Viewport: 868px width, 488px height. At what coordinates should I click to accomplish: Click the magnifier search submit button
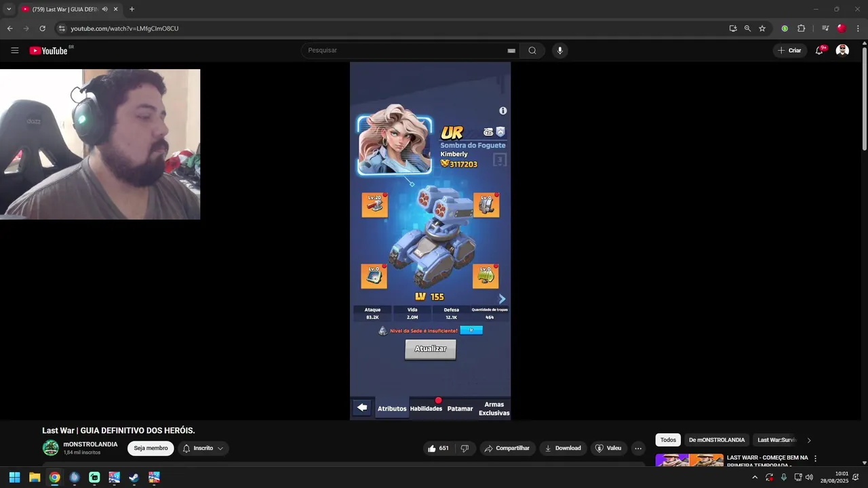coord(532,50)
